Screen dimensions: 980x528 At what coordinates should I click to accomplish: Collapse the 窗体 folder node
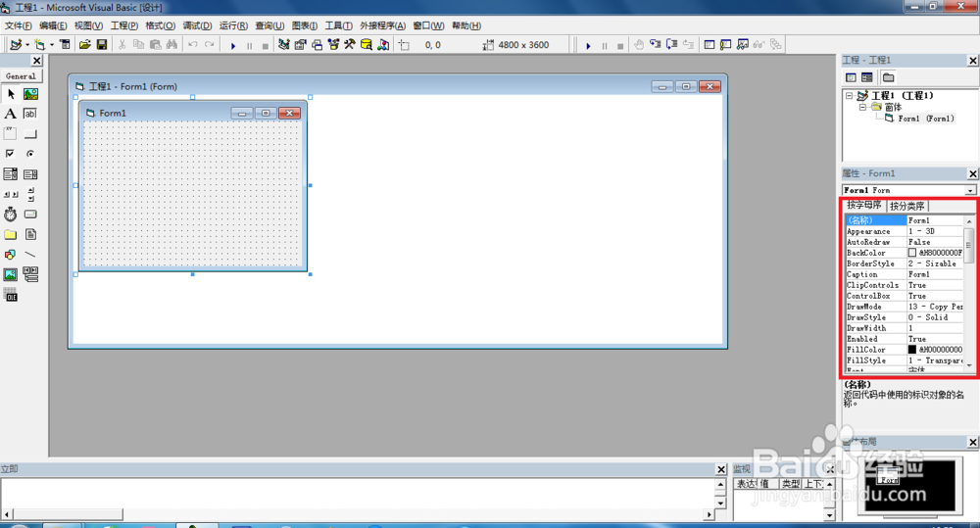[862, 107]
